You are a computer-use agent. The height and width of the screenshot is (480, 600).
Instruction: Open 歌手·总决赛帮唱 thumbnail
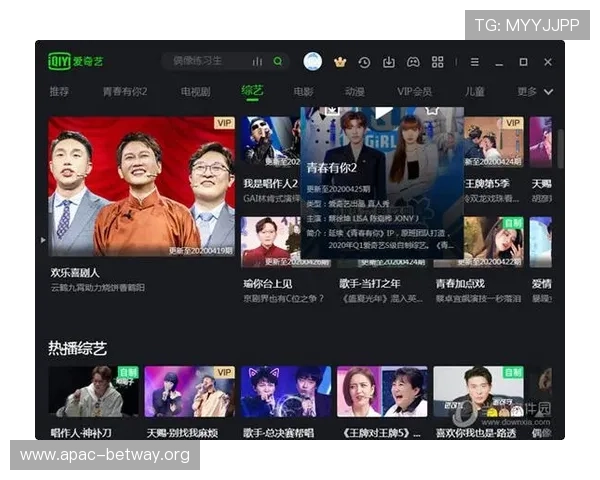(286, 391)
